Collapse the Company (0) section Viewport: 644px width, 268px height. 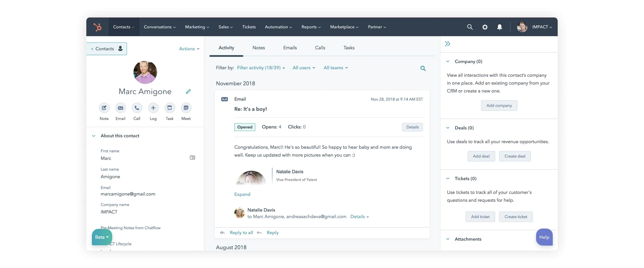point(447,61)
